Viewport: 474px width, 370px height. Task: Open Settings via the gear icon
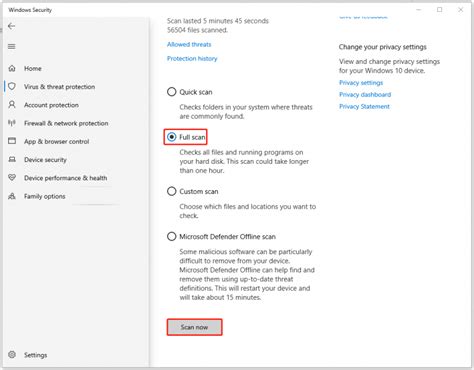pyautogui.click(x=12, y=355)
